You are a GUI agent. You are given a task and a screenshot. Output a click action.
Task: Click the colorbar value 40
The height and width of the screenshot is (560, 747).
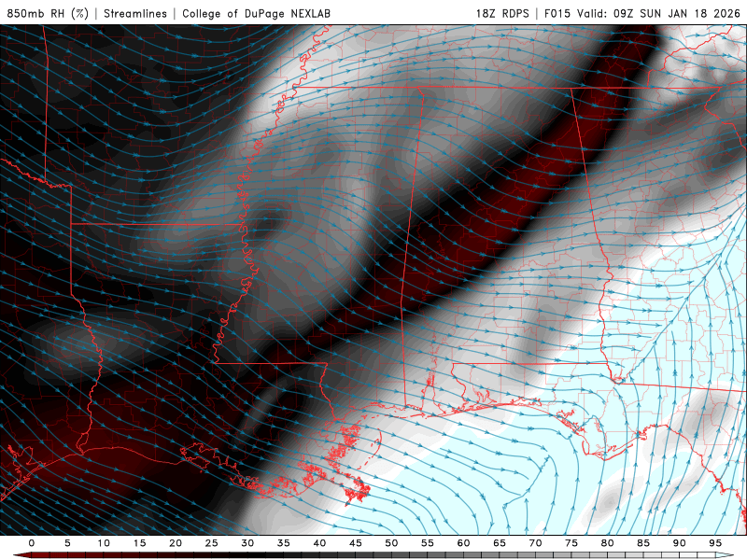pyautogui.click(x=319, y=543)
